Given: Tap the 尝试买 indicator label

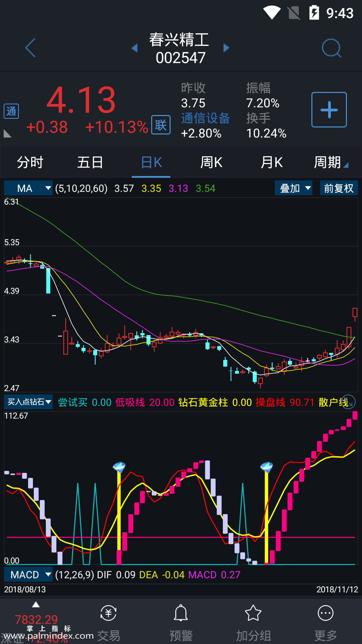Looking at the screenshot, I should pos(73,402).
